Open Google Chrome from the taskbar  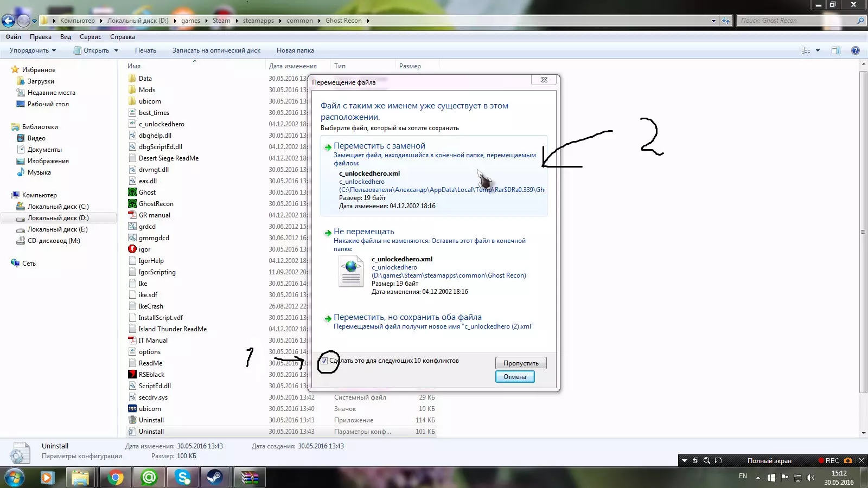pos(115,478)
